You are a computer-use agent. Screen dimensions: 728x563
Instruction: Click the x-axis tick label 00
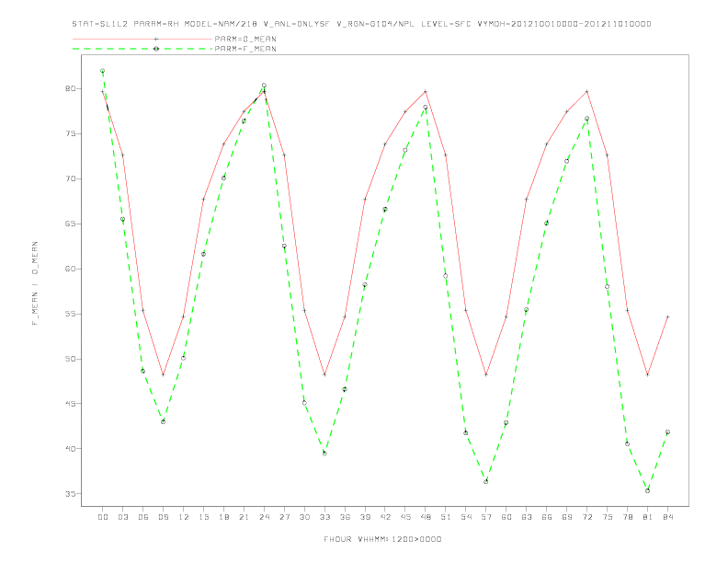[103, 517]
